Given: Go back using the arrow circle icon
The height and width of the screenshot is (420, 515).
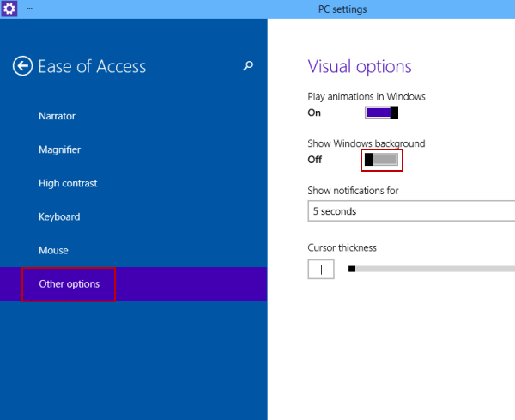Looking at the screenshot, I should (22, 66).
